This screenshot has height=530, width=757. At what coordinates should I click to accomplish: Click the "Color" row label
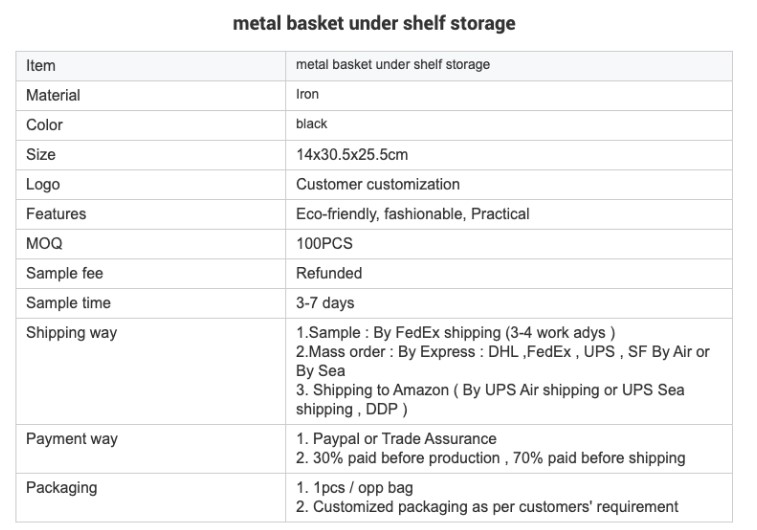[44, 125]
